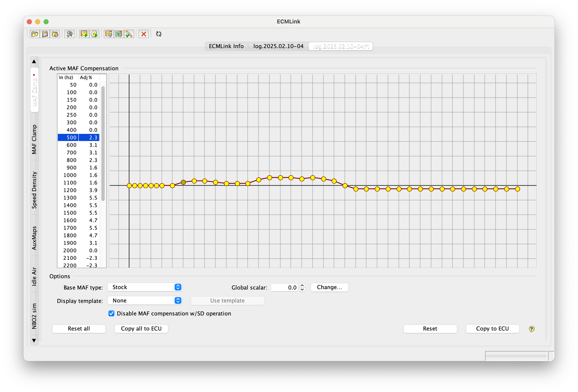Click the "In (hz)" column header
This screenshot has width=578, height=392.
click(68, 78)
